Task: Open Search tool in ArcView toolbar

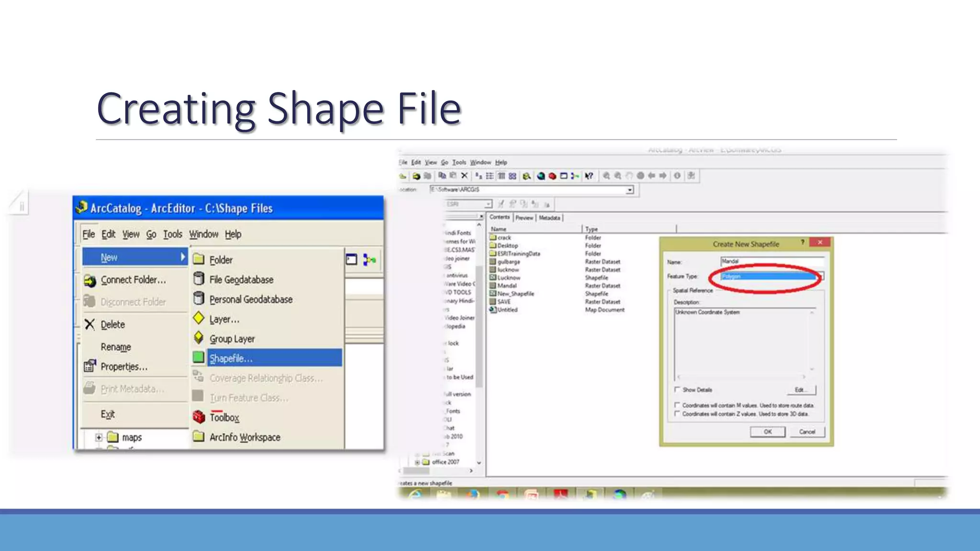Action: (x=527, y=176)
